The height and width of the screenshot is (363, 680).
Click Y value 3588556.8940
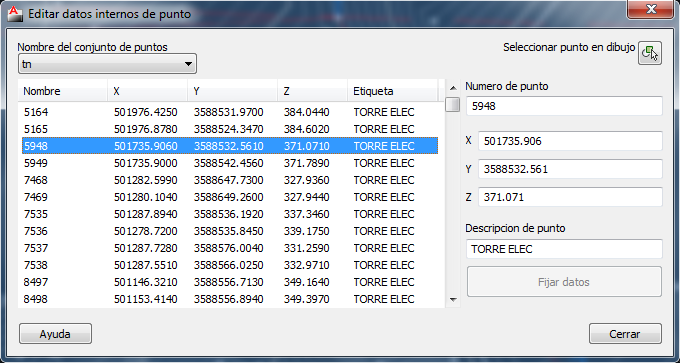tap(229, 299)
